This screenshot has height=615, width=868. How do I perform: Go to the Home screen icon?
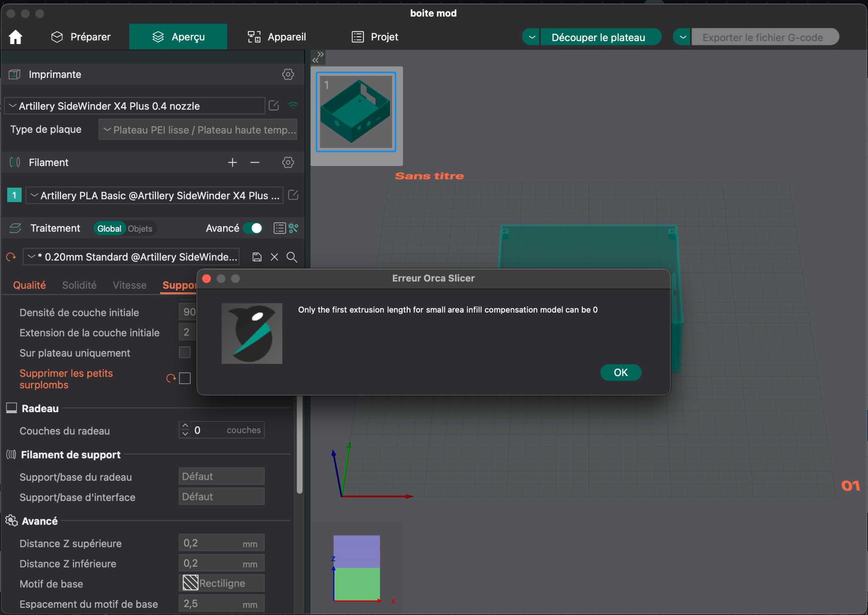coord(16,37)
